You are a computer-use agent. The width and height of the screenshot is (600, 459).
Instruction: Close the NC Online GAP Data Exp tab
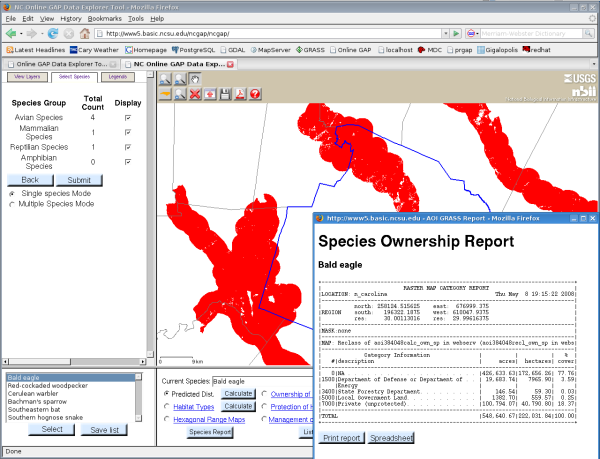230,64
